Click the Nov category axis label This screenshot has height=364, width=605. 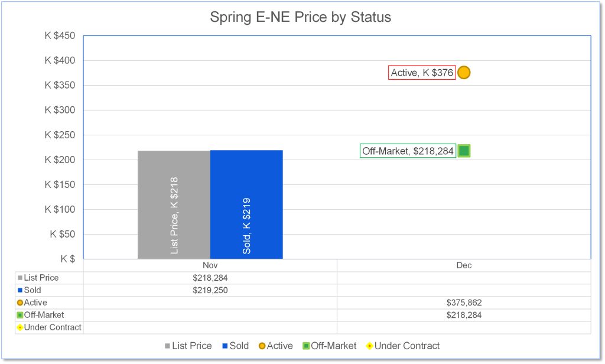pyautogui.click(x=210, y=265)
